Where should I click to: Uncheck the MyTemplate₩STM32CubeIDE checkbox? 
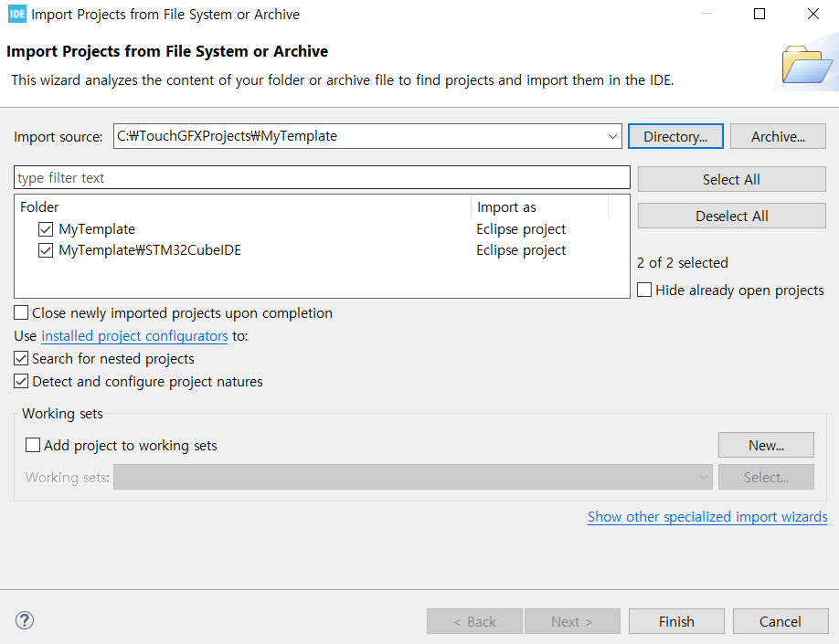46,250
